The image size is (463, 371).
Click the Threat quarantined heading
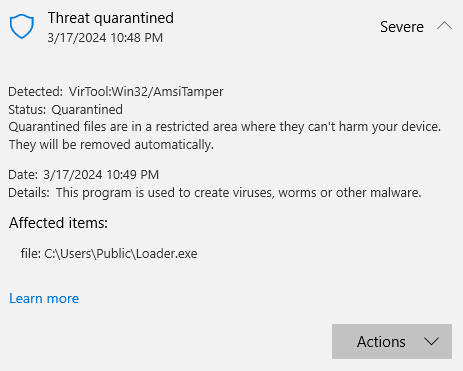click(111, 18)
